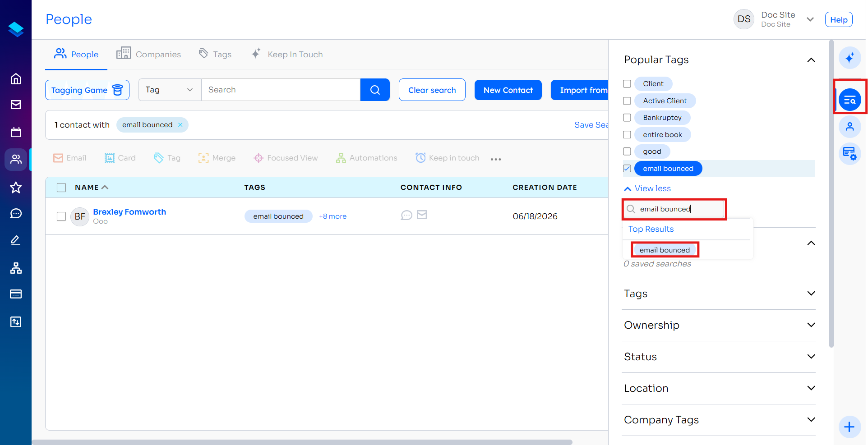The height and width of the screenshot is (445, 868).
Task: Check the entire book tag checkbox
Action: (627, 135)
